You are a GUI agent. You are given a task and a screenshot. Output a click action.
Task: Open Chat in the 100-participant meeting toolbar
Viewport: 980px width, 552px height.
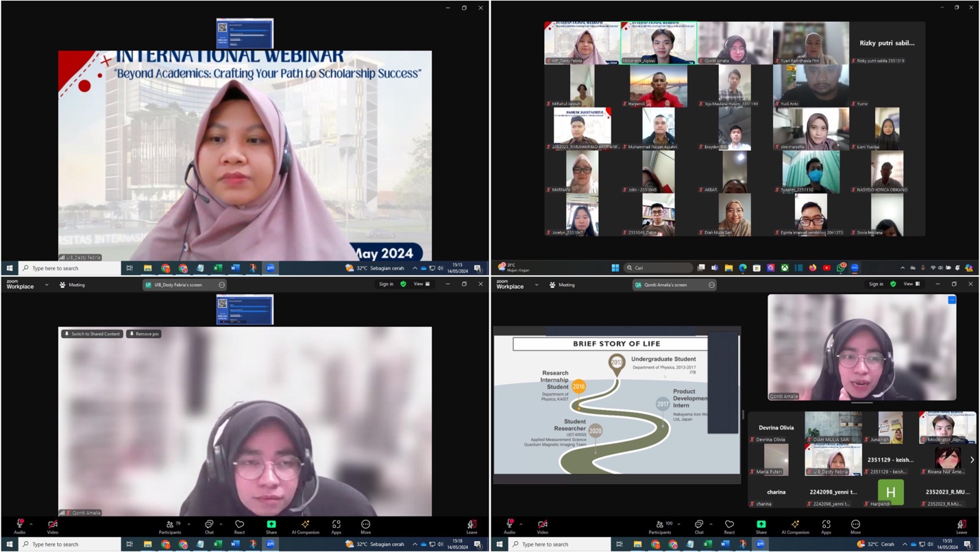(x=698, y=526)
